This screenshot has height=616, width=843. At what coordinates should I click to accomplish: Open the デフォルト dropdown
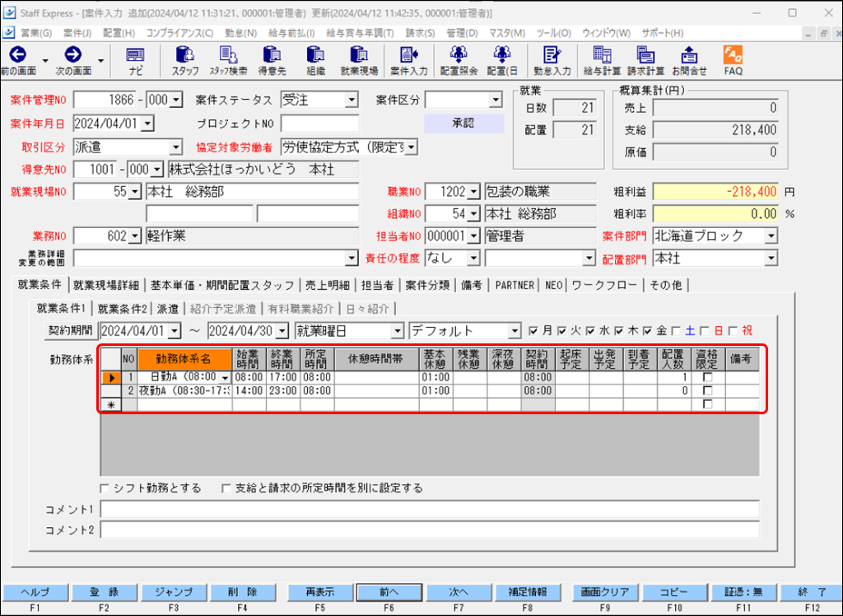coord(515,330)
